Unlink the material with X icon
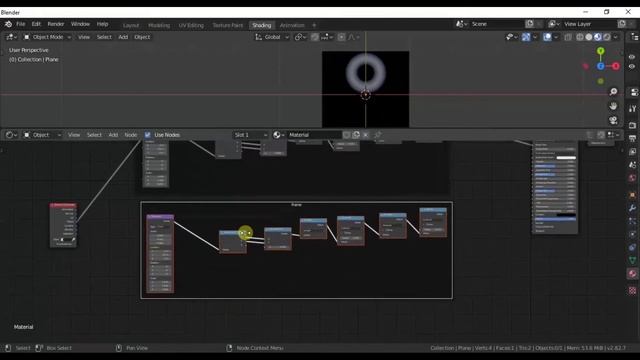 366,135
